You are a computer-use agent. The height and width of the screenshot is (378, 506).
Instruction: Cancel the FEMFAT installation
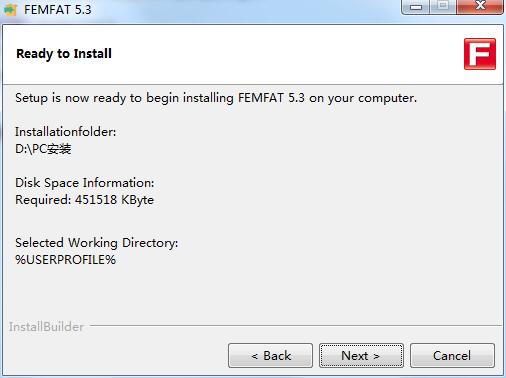tap(452, 356)
